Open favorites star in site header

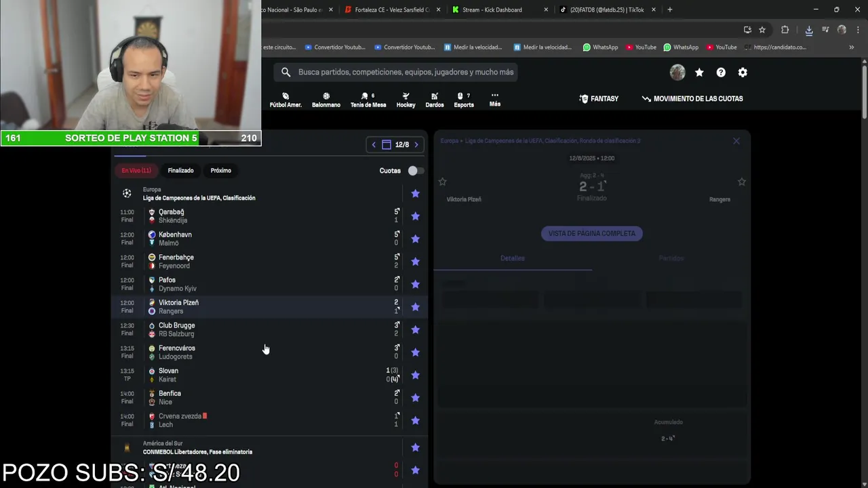tap(699, 73)
